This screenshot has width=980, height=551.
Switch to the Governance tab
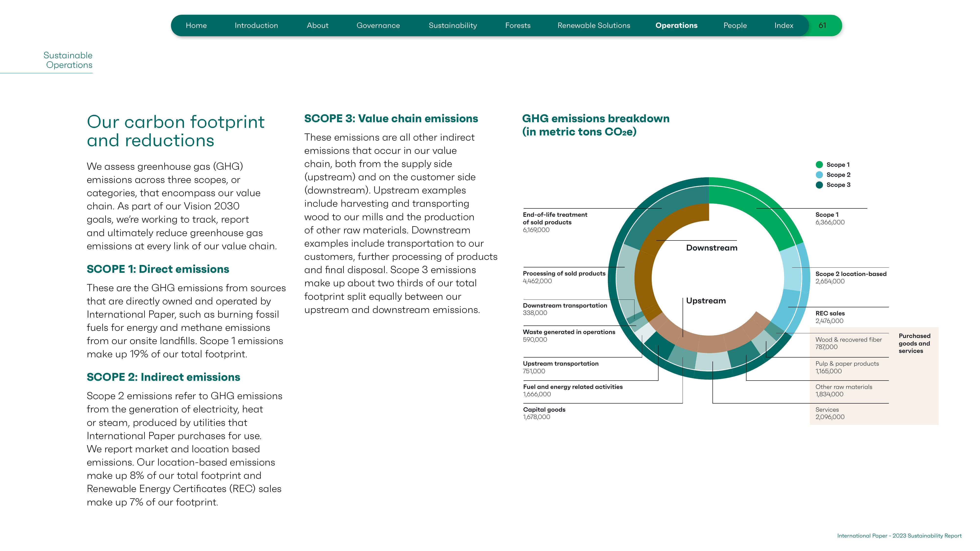(x=378, y=25)
